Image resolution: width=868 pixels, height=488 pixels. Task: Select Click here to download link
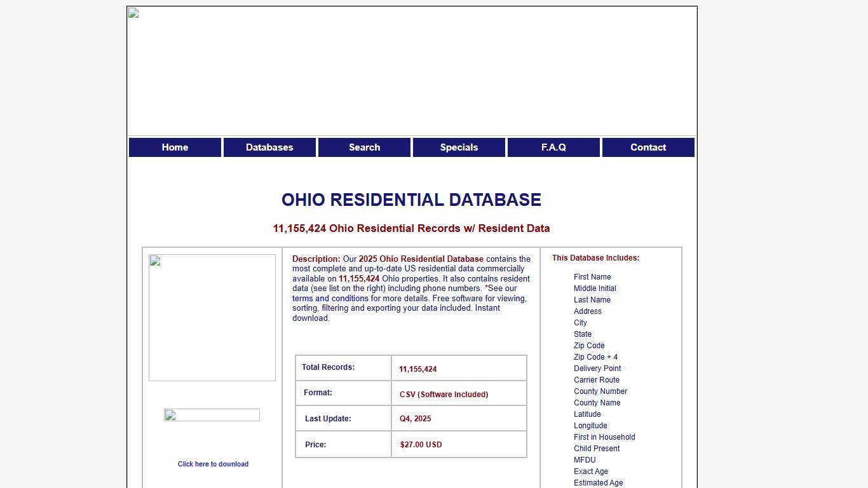(x=213, y=464)
